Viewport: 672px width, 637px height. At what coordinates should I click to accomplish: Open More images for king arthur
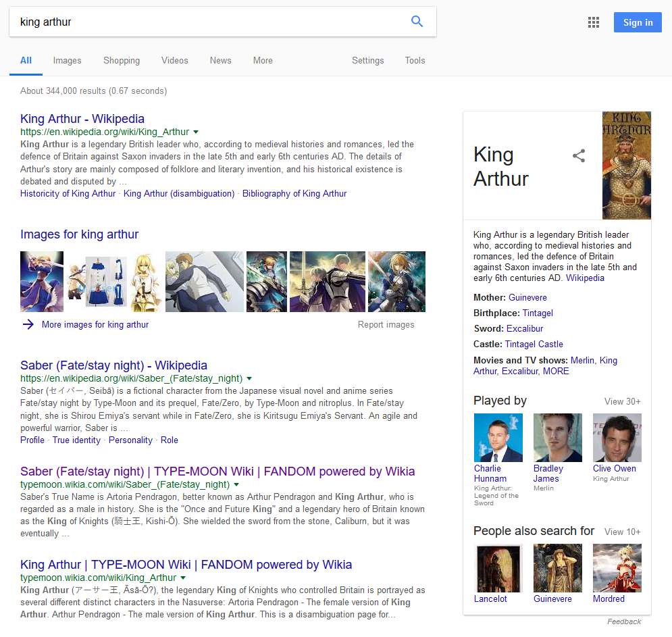[x=95, y=324]
